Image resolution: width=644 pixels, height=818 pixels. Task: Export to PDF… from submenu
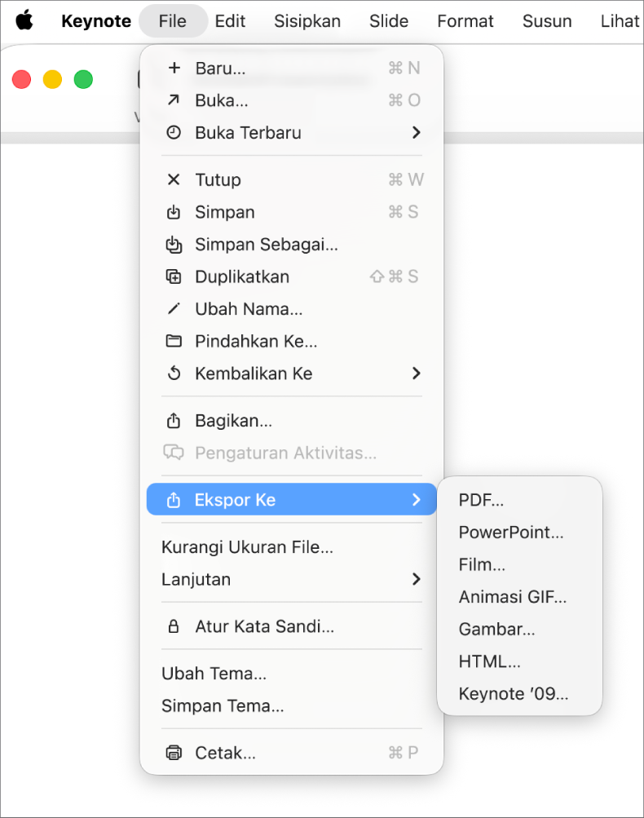tap(519, 500)
